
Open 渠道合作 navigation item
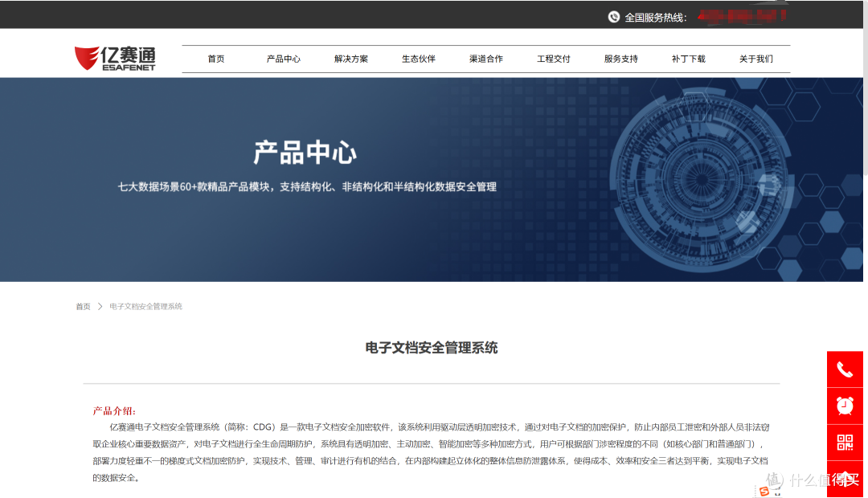[486, 59]
